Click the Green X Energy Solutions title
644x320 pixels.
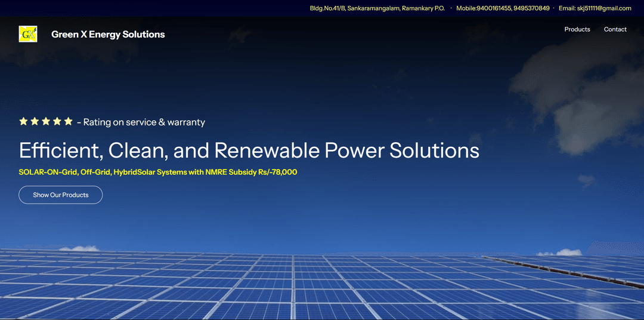coord(108,35)
